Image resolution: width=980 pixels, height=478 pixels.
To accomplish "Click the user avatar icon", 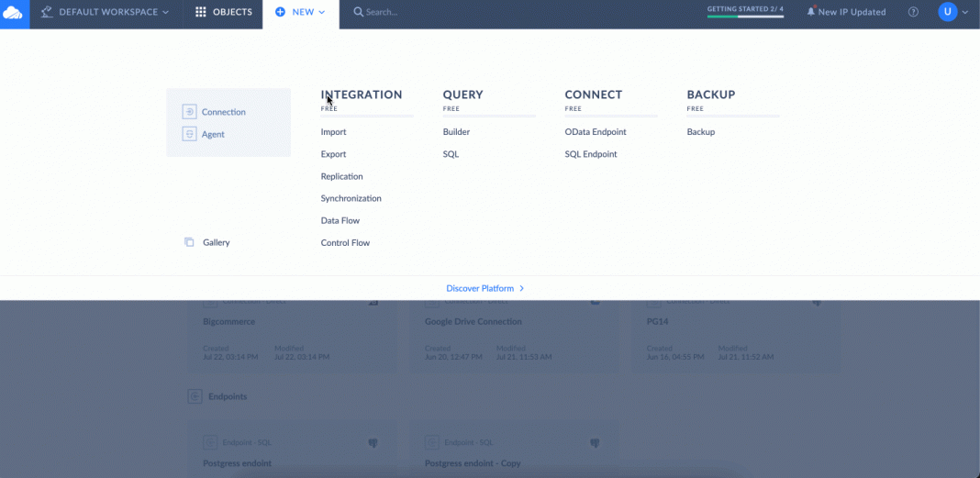I will (947, 12).
